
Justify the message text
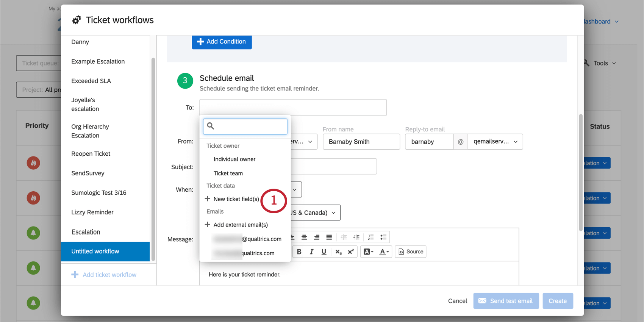click(x=329, y=237)
